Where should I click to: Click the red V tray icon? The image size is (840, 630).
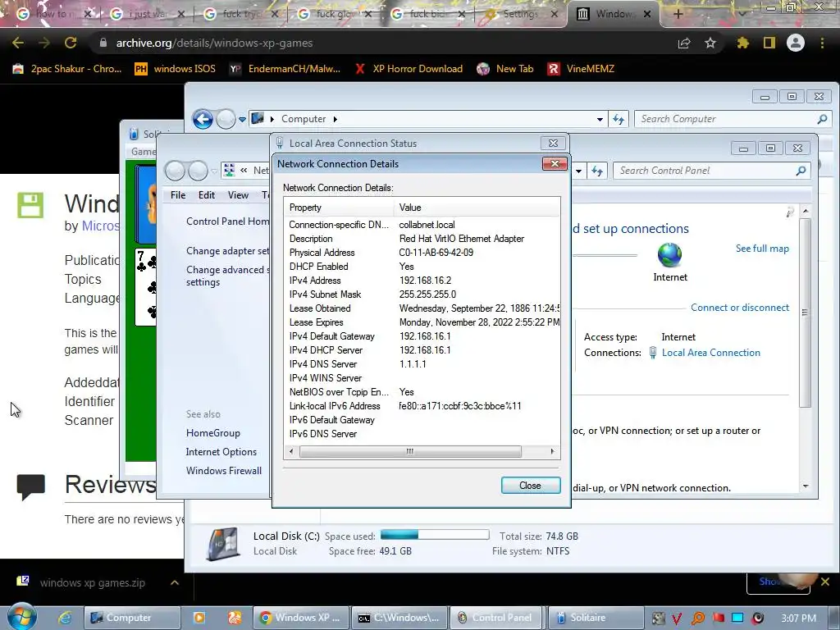tap(677, 619)
